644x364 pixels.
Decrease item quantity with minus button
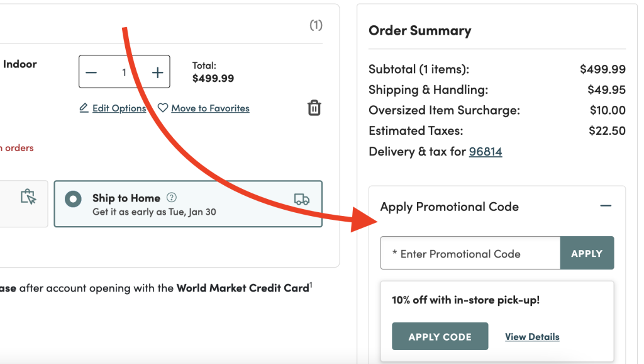click(91, 72)
